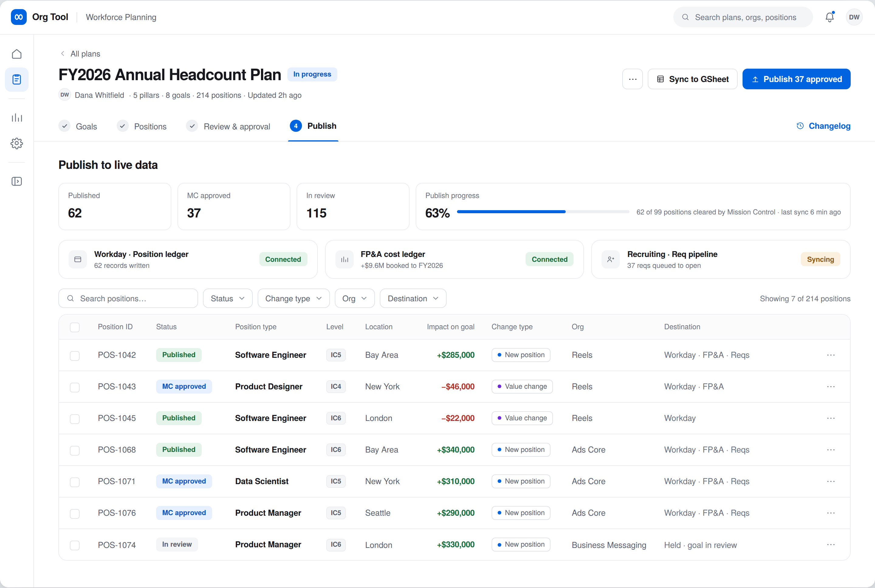Viewport: 875px width, 588px height.
Task: Check the POS-1074 row checkbox
Action: click(x=75, y=545)
